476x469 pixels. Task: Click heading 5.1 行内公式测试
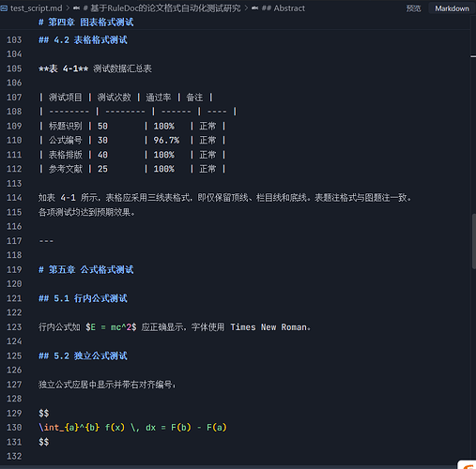[x=83, y=298]
